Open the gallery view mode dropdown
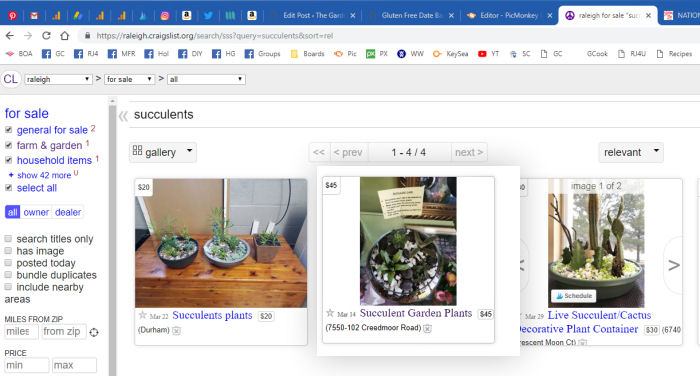Image resolution: width=700 pixels, height=376 pixels. (x=162, y=152)
